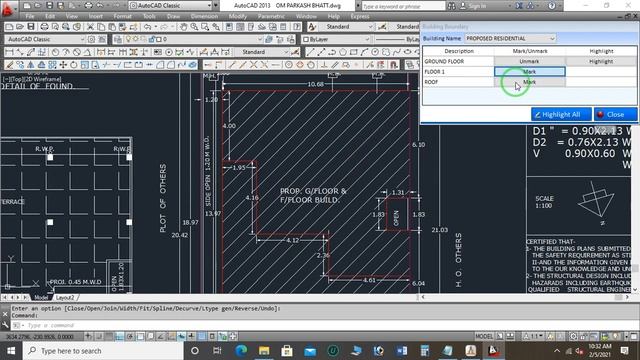
Task: Select the Line draw tool
Action: [x=310, y=52]
